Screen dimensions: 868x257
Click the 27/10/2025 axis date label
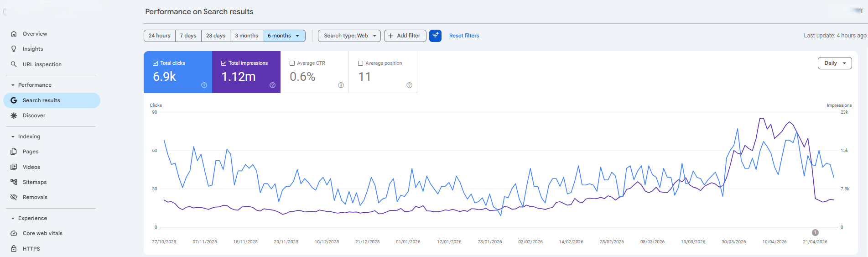tap(164, 242)
